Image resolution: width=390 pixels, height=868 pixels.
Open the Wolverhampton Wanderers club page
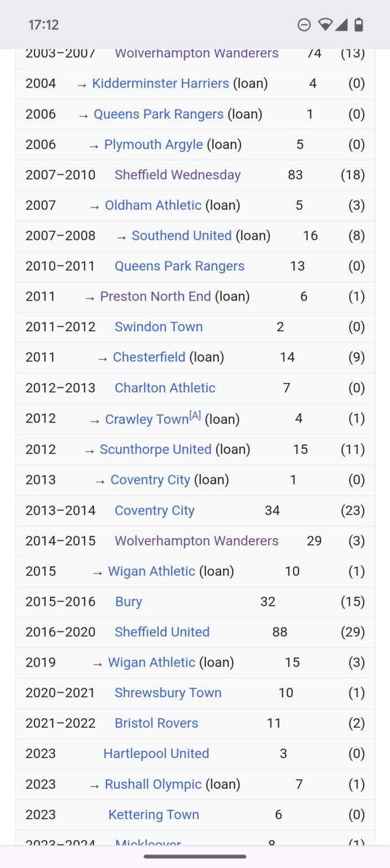[196, 53]
